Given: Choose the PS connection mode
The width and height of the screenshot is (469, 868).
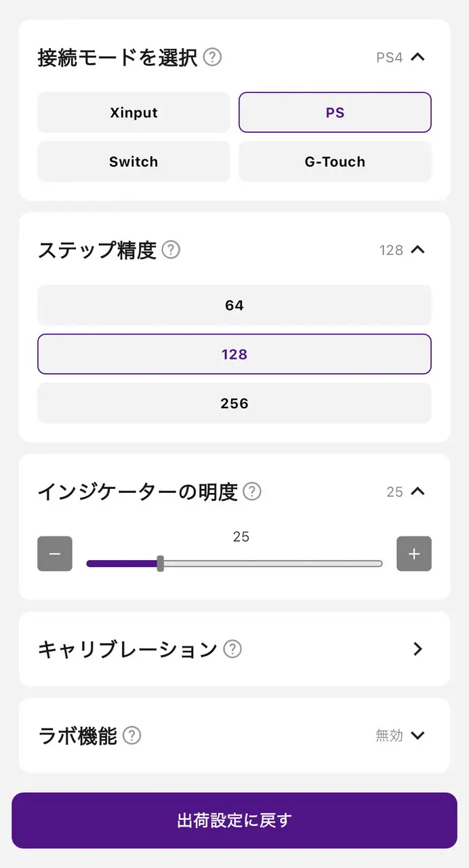Looking at the screenshot, I should pos(335,113).
